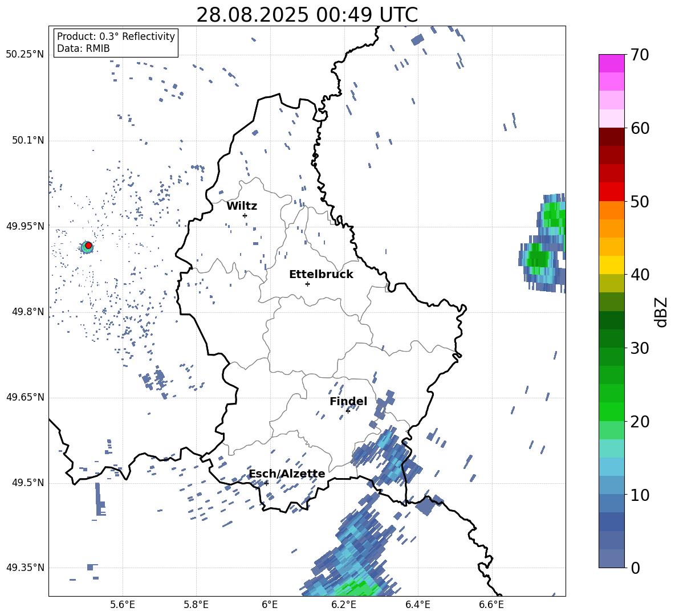Click 'Data: RMIB' text
The height and width of the screenshot is (616, 675).
click(83, 48)
